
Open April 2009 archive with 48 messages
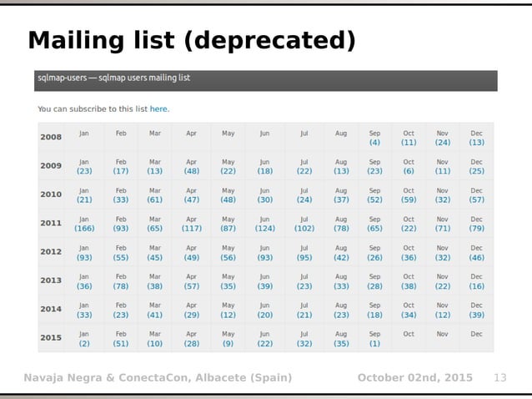[x=191, y=171]
